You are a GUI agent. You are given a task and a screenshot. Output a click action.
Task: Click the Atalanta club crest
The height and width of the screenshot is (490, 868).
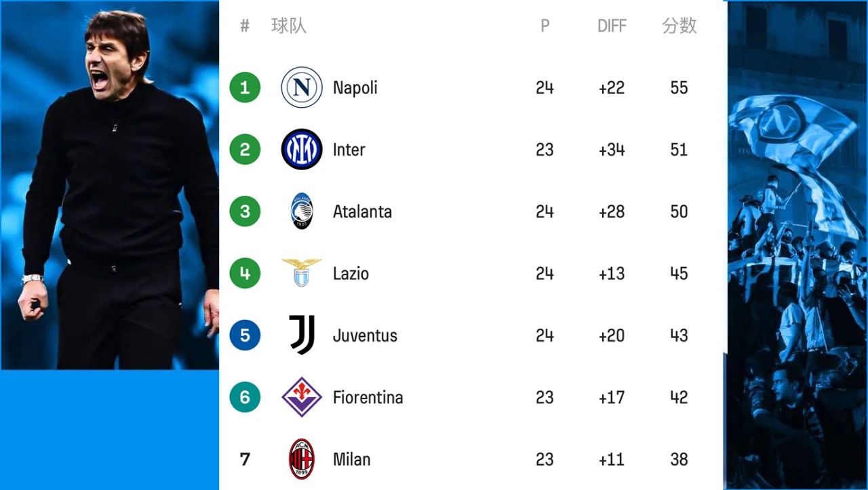[302, 211]
